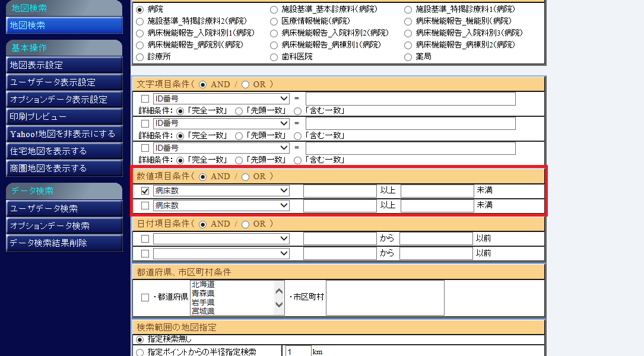
Task: Set 日付項目条件 to AND
Action: click(202, 225)
